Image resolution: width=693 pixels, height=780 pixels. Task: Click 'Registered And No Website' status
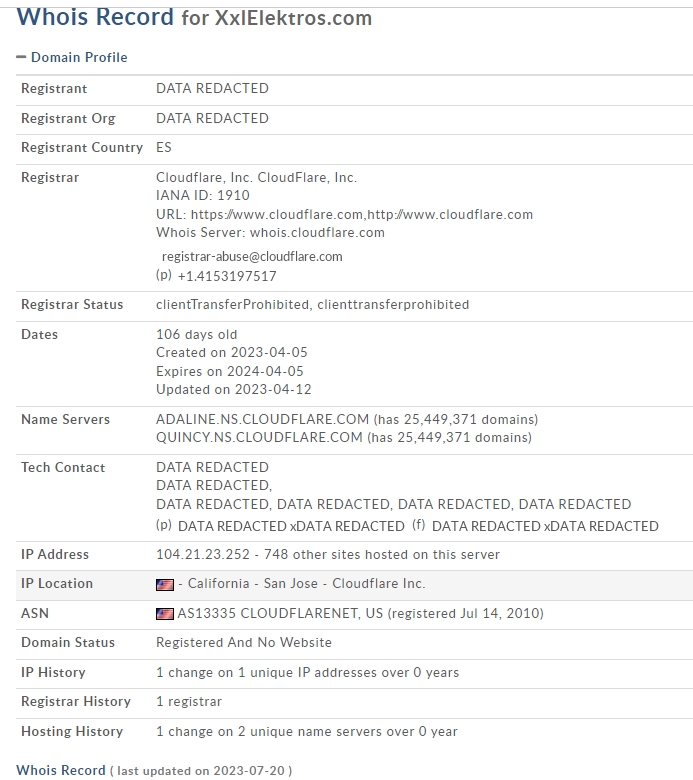pos(244,643)
